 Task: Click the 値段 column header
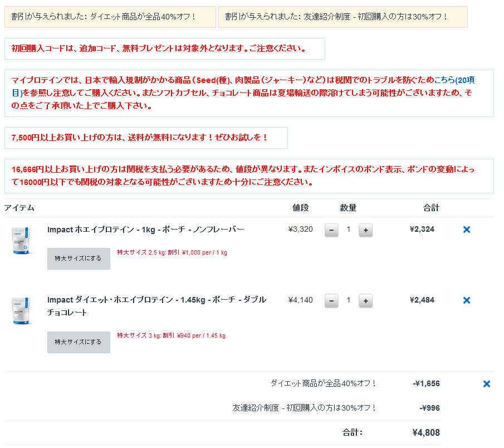(300, 208)
